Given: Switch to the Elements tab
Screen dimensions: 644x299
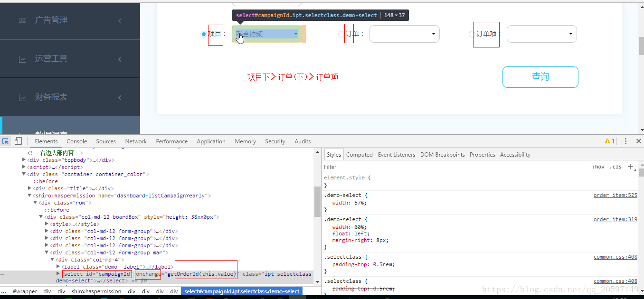Looking at the screenshot, I should pyautogui.click(x=46, y=141).
